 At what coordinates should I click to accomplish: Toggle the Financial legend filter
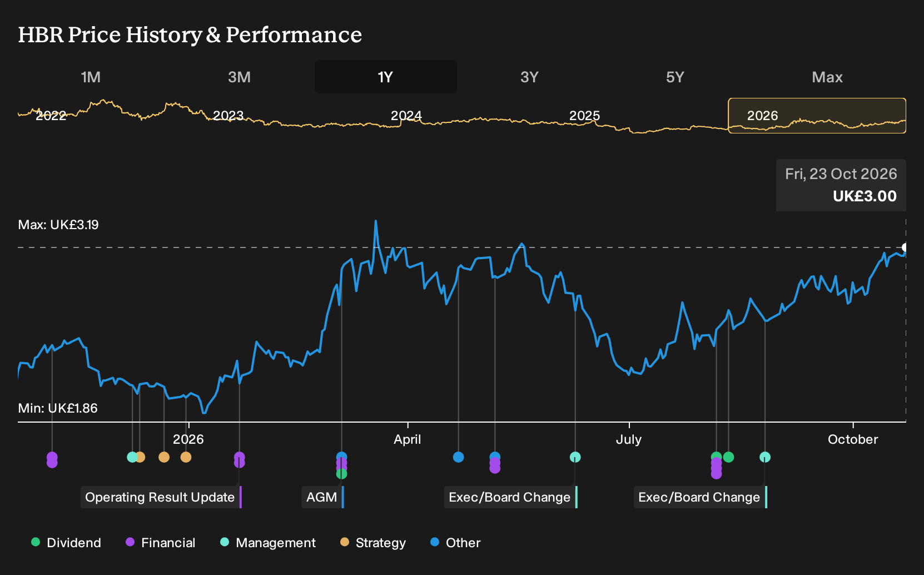(161, 543)
